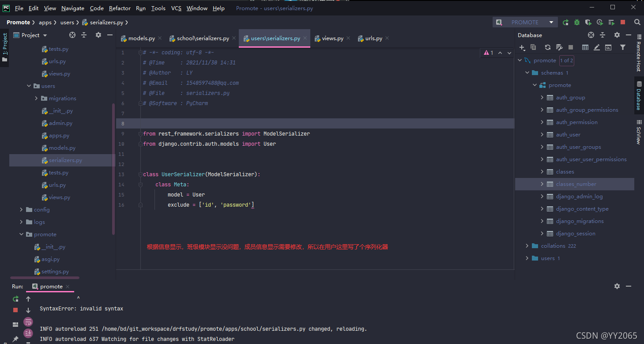The height and width of the screenshot is (344, 644).
Task: Toggle the Remote Host tool window
Action: 639,52
